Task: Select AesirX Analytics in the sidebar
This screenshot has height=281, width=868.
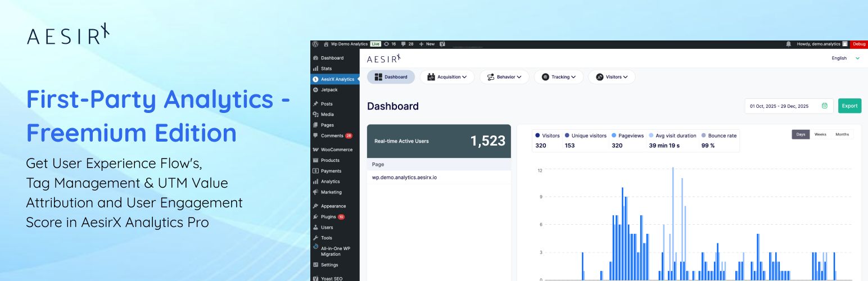Action: click(x=335, y=79)
